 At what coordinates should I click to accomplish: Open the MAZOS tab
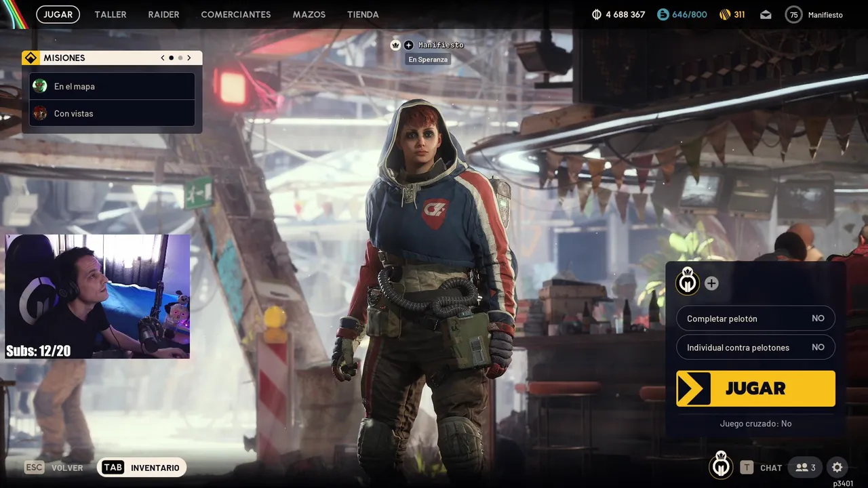309,14
